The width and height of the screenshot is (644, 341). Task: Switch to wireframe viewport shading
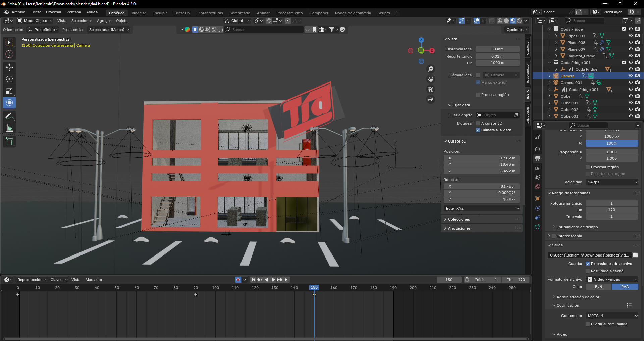[500, 21]
